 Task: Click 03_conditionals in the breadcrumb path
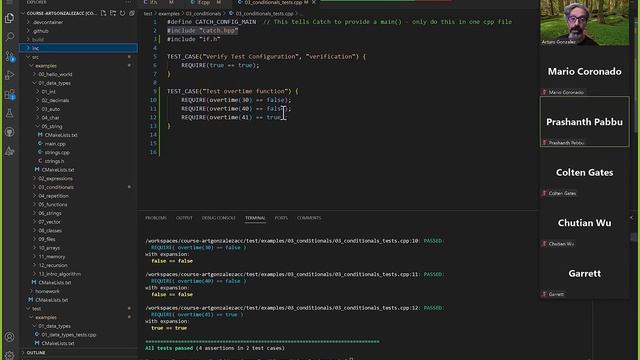point(203,13)
